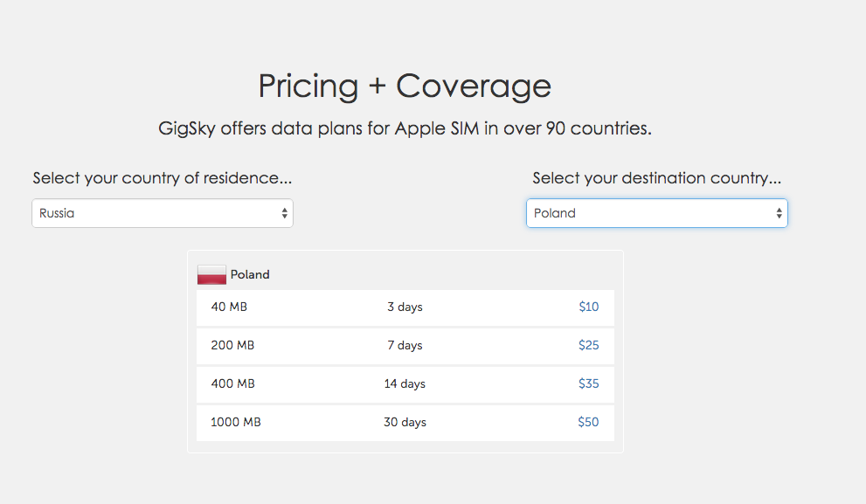This screenshot has height=504, width=866.
Task: Click the "Select your country of residence" label
Action: point(163,178)
